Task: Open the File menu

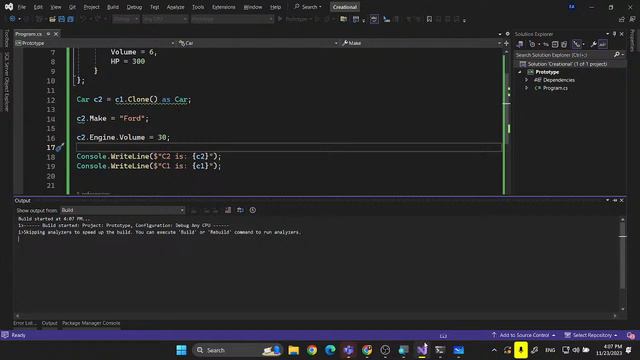Action: tap(21, 7)
